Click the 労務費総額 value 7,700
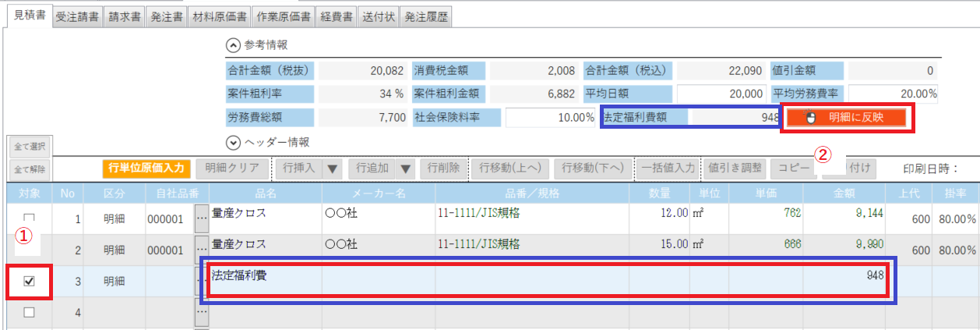The width and height of the screenshot is (980, 330). tap(361, 118)
